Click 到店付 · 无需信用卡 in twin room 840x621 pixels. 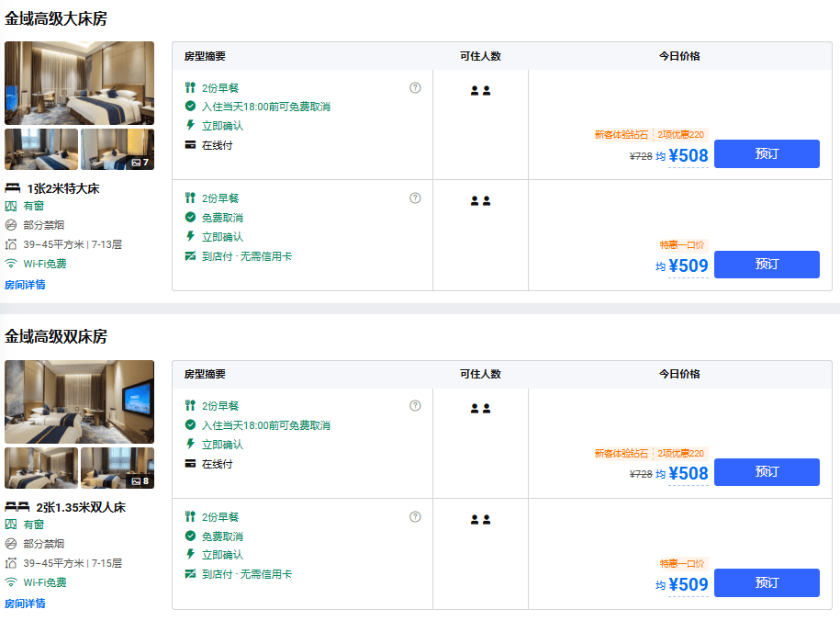pyautogui.click(x=246, y=574)
